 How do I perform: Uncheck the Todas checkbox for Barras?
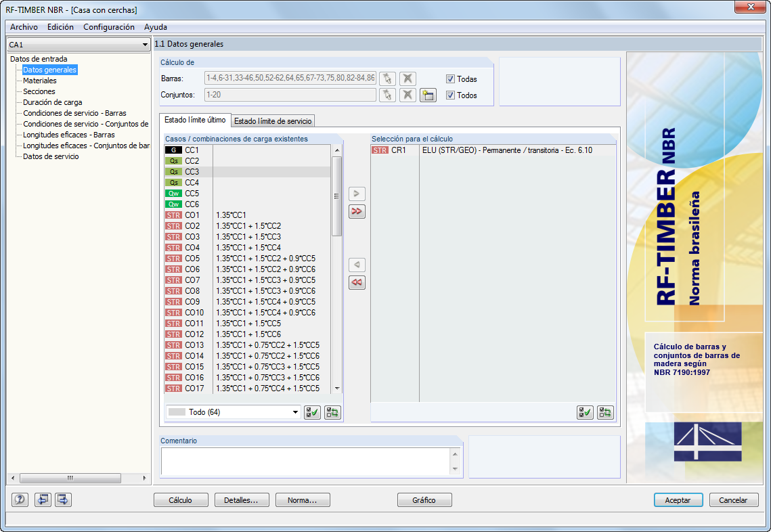(x=451, y=79)
